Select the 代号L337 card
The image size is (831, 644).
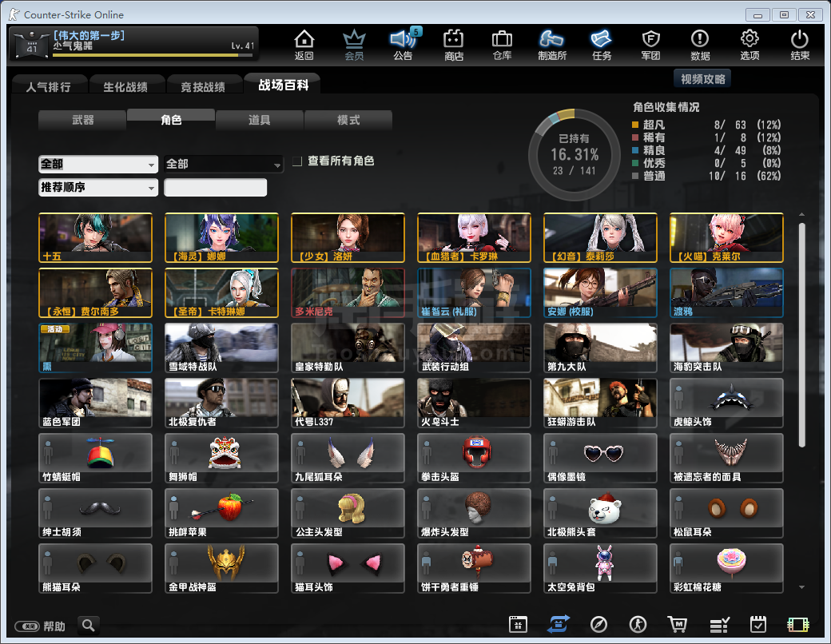348,403
